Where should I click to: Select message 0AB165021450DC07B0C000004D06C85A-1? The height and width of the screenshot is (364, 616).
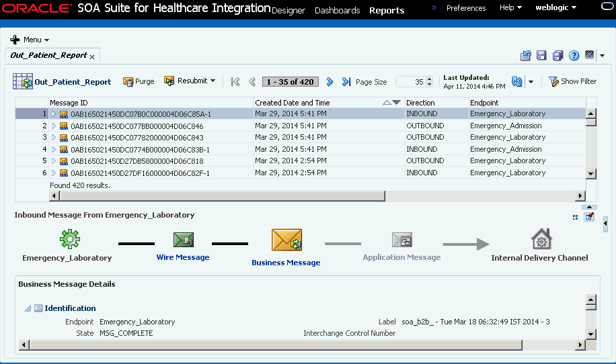click(x=141, y=114)
